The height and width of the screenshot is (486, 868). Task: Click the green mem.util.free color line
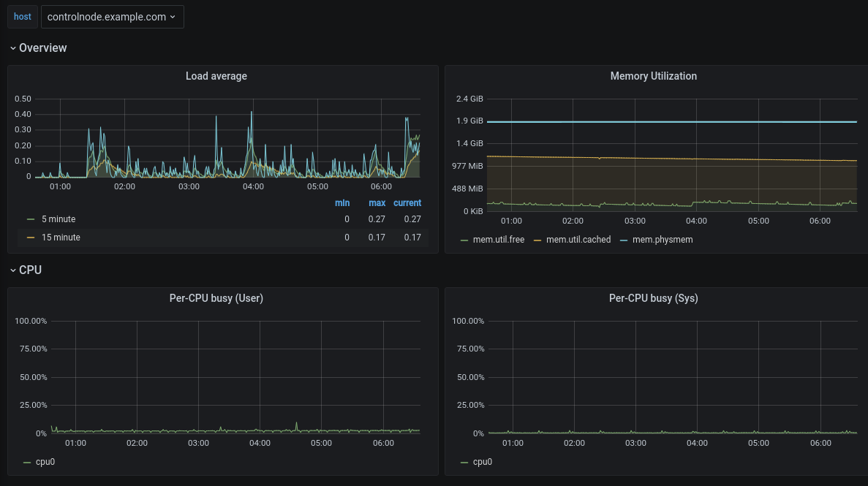click(x=465, y=240)
